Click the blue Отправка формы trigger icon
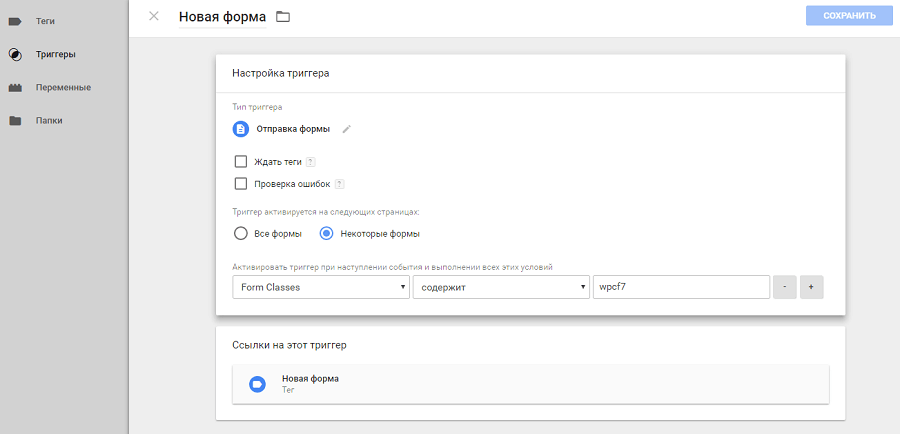The image size is (900, 434). tap(241, 129)
